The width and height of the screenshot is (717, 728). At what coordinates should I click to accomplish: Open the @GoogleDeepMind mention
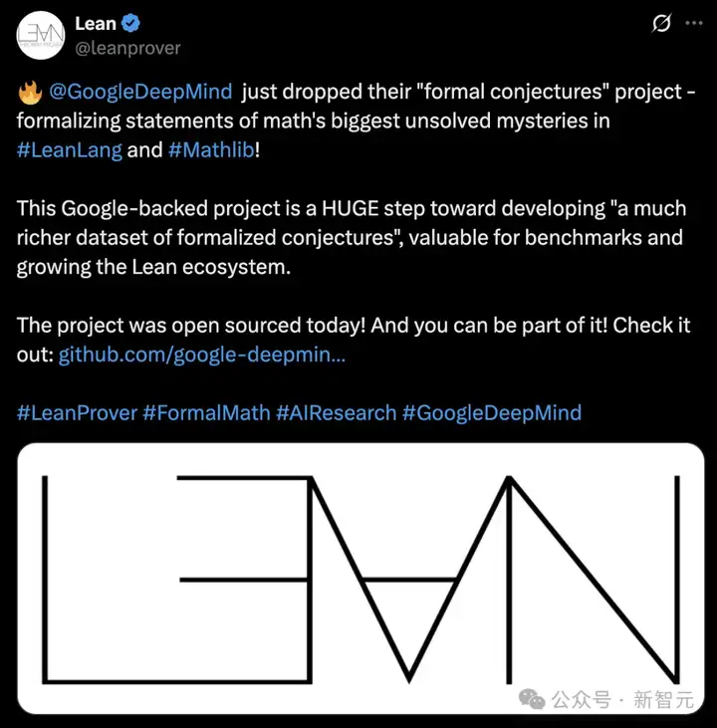pos(140,92)
